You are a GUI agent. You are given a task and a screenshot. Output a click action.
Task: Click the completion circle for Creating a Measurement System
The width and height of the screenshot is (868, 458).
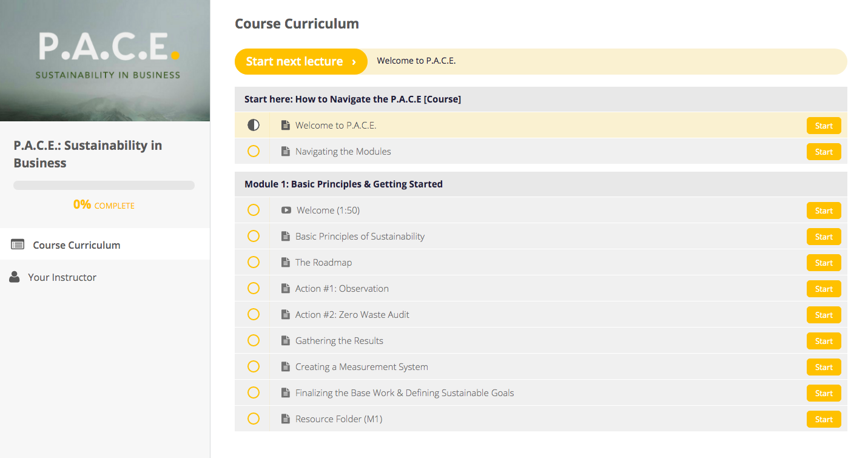click(254, 366)
